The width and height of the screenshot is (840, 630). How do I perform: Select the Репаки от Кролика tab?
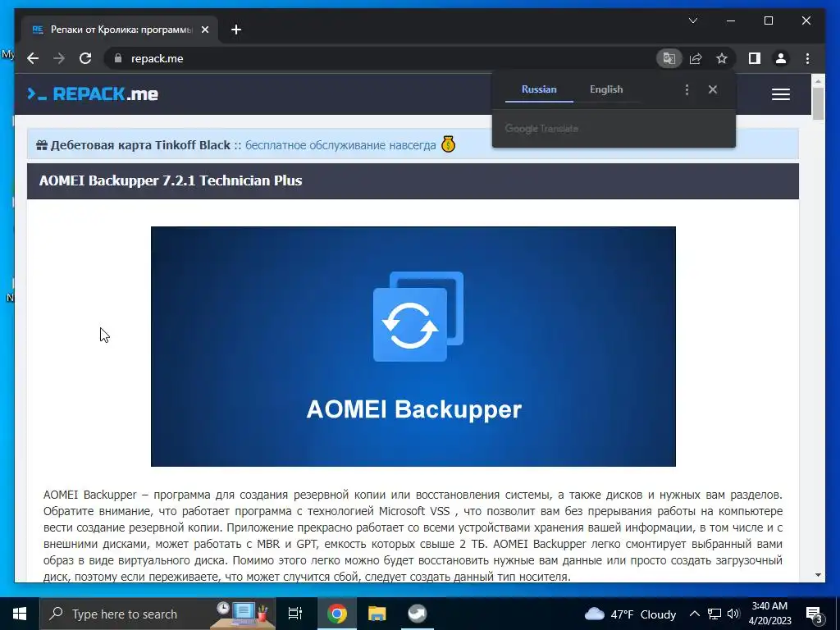click(120, 30)
